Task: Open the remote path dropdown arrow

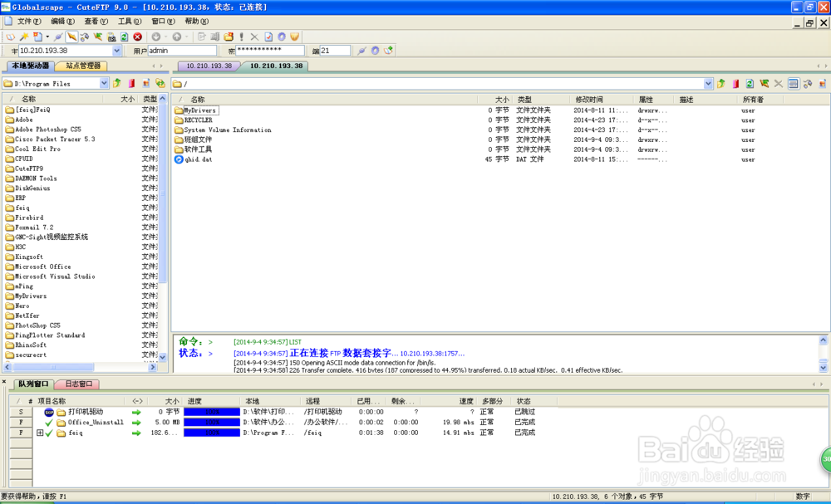Action: (708, 84)
